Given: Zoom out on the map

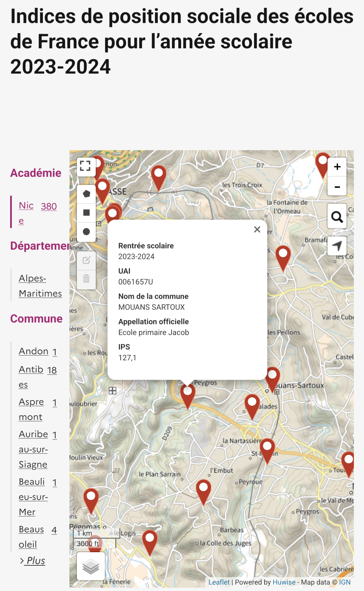Looking at the screenshot, I should pyautogui.click(x=337, y=187).
